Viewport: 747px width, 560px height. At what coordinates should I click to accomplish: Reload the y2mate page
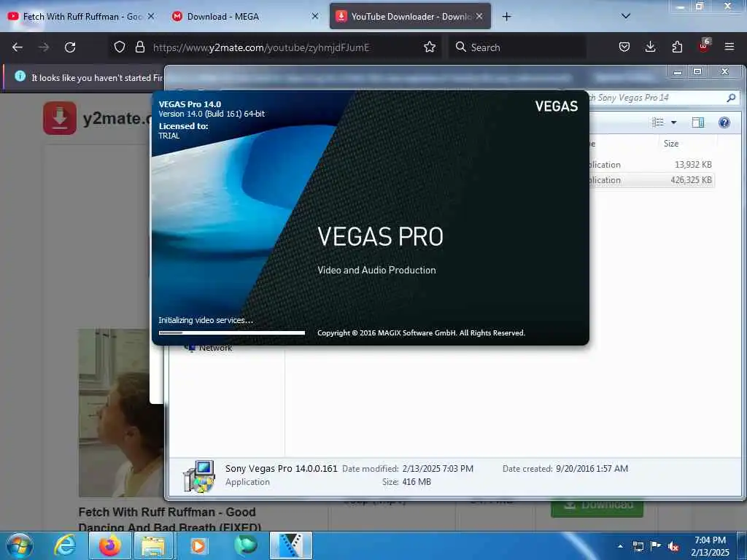pyautogui.click(x=70, y=47)
